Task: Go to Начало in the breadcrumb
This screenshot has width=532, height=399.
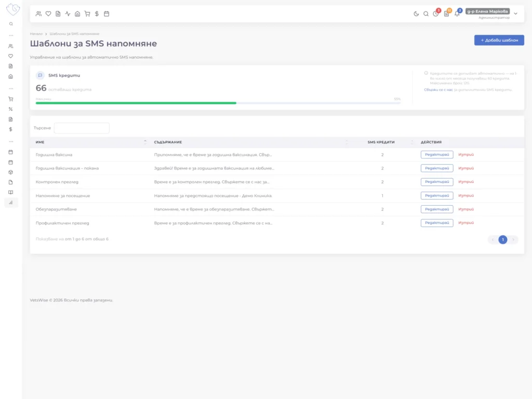Action: pyautogui.click(x=36, y=34)
